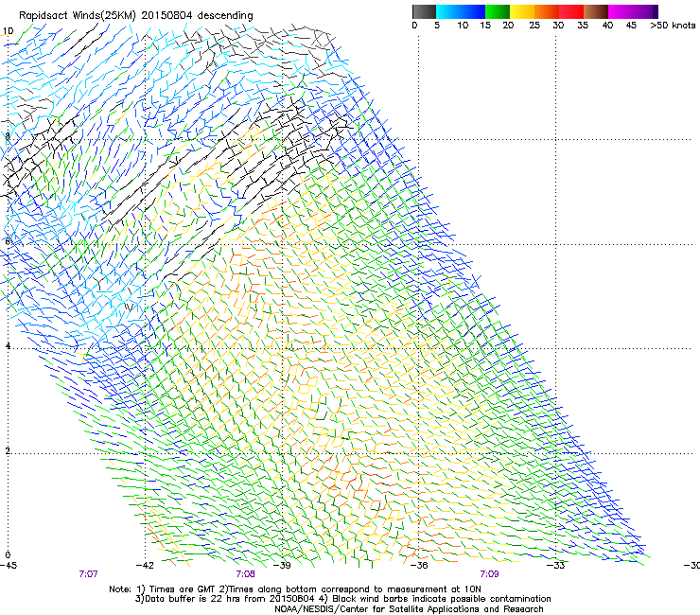Click the red 30-35 knots color segment
700x615 pixels.
tap(571, 11)
